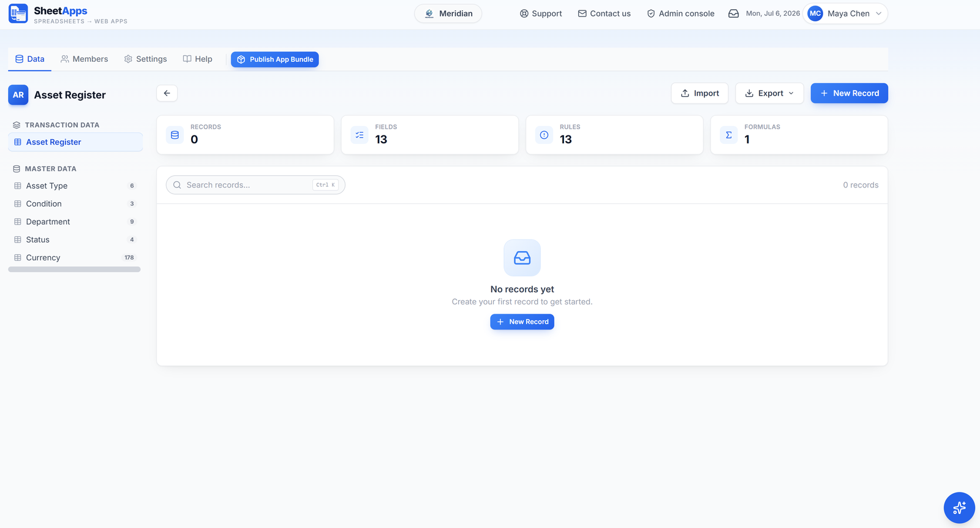Image resolution: width=980 pixels, height=528 pixels.
Task: Click the Department table grid icon
Action: click(18, 222)
